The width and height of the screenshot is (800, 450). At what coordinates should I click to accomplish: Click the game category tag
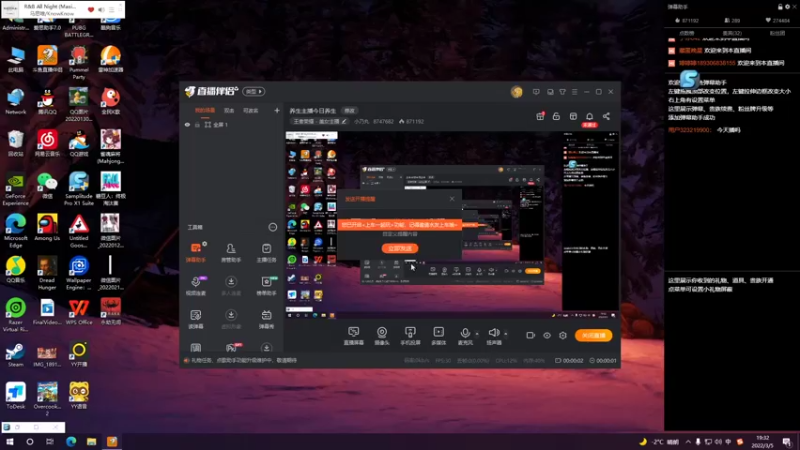click(x=319, y=121)
